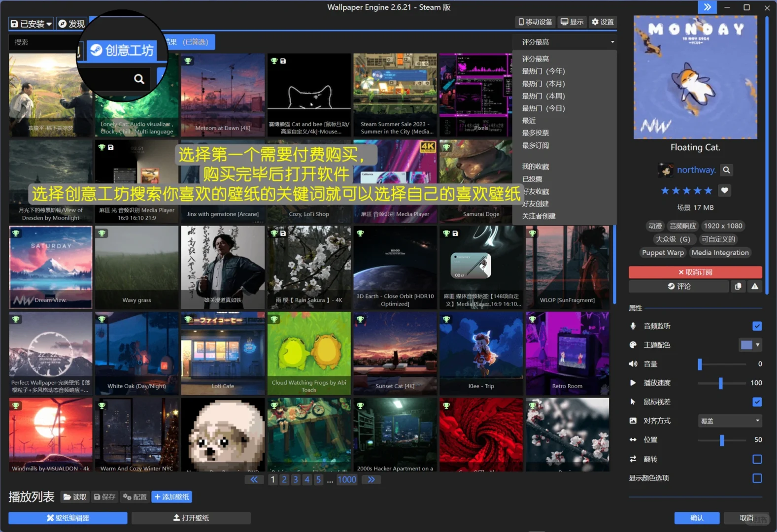This screenshot has height=532, width=777.
Task: Jump to results page 1000
Action: [x=347, y=479]
